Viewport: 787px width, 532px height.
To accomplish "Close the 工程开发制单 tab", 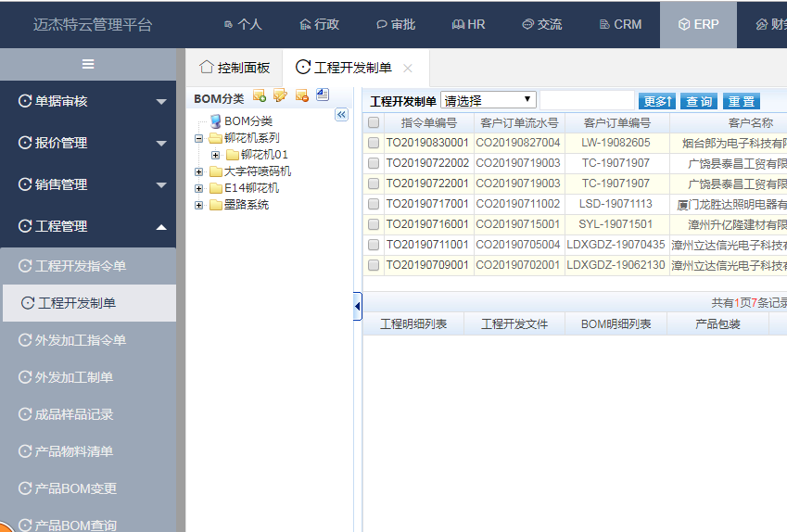I will (408, 69).
